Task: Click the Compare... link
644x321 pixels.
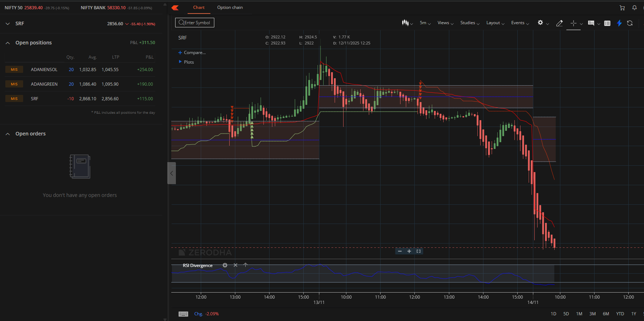Action: [x=194, y=53]
